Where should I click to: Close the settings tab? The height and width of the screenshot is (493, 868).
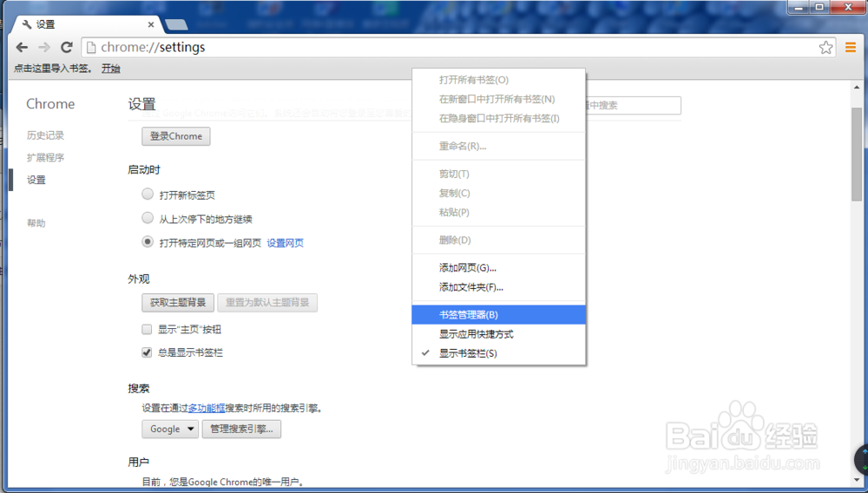tap(151, 24)
